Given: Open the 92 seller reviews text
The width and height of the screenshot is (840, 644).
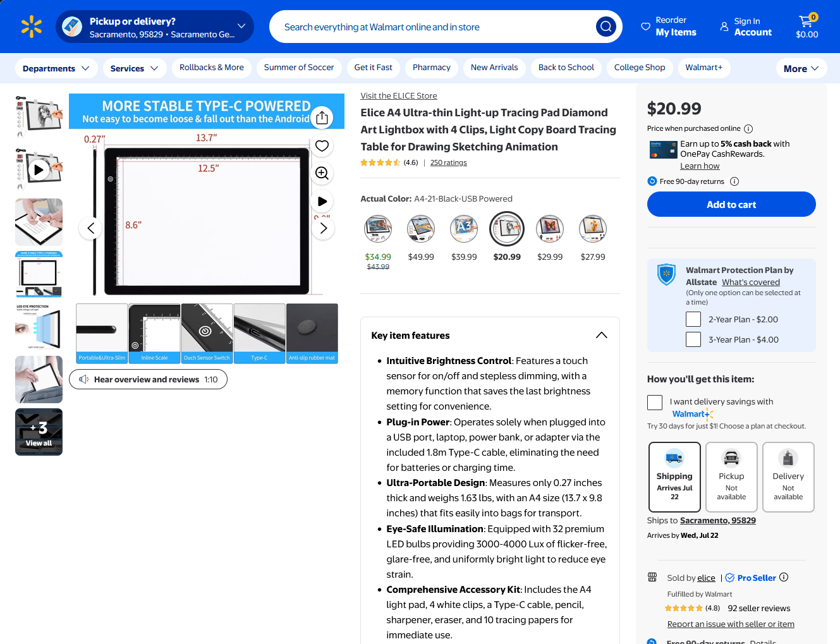Looking at the screenshot, I should point(758,609).
